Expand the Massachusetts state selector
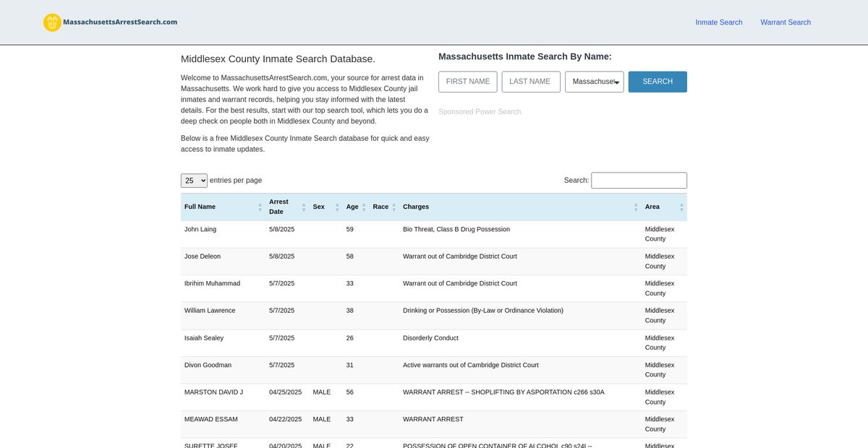This screenshot has width=868, height=448. (594, 82)
